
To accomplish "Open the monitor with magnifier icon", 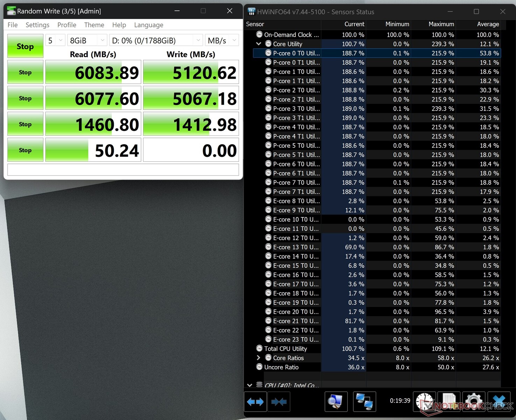I will (x=336, y=401).
